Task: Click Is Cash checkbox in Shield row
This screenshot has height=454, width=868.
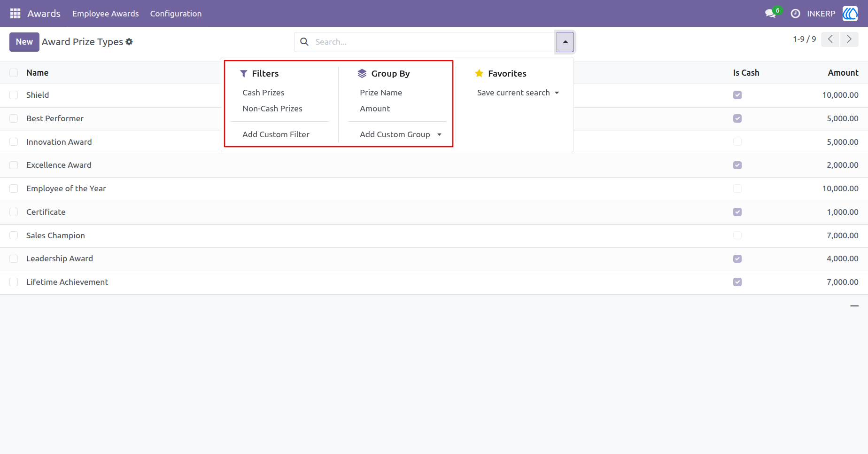Action: [x=737, y=95]
